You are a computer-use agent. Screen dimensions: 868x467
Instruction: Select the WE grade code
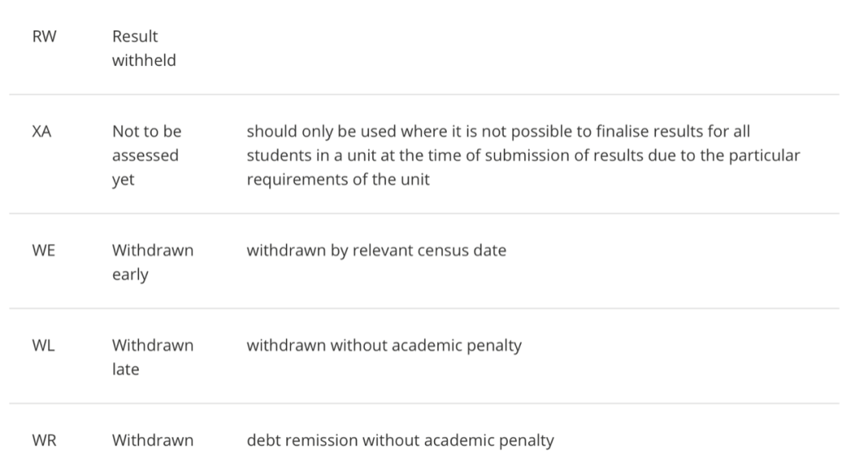[x=43, y=251]
